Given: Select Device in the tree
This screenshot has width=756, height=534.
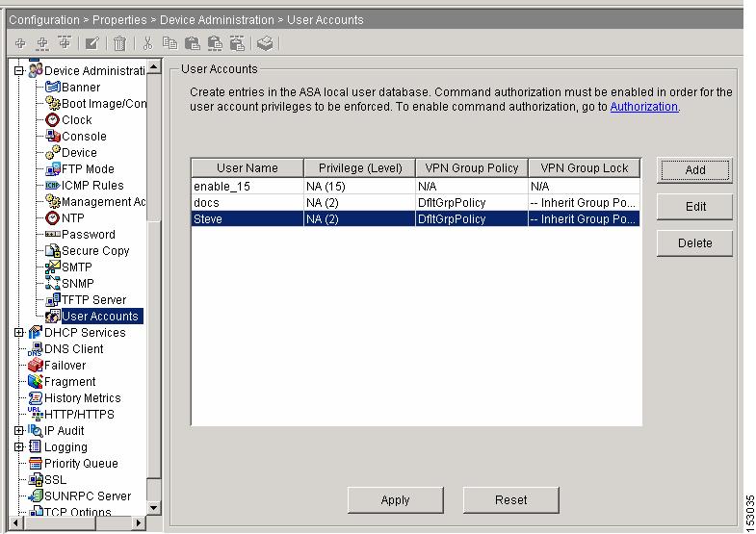Looking at the screenshot, I should [x=79, y=153].
